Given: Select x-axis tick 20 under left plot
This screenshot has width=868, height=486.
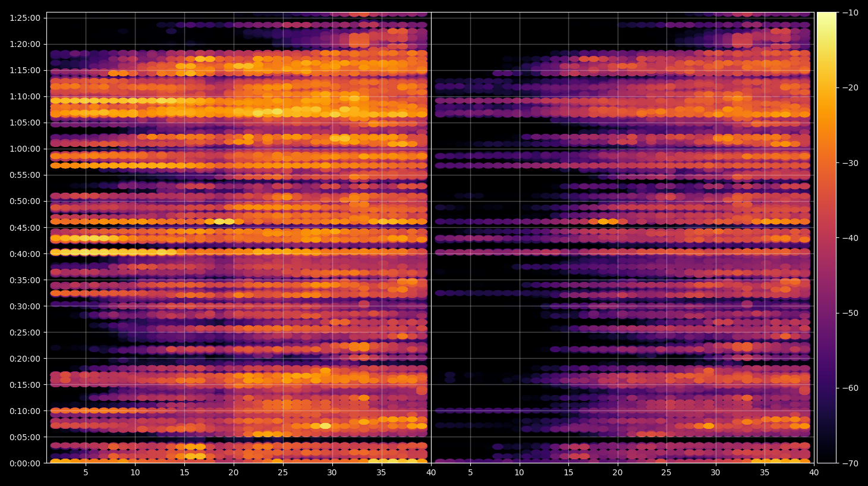Looking at the screenshot, I should tap(234, 473).
